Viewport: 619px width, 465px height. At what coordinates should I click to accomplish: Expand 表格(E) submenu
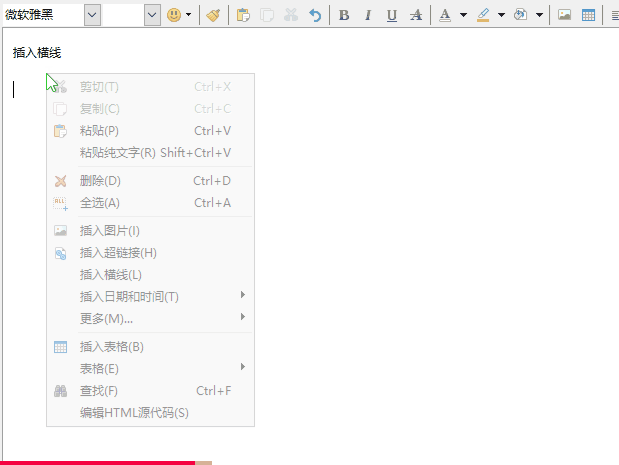150,369
